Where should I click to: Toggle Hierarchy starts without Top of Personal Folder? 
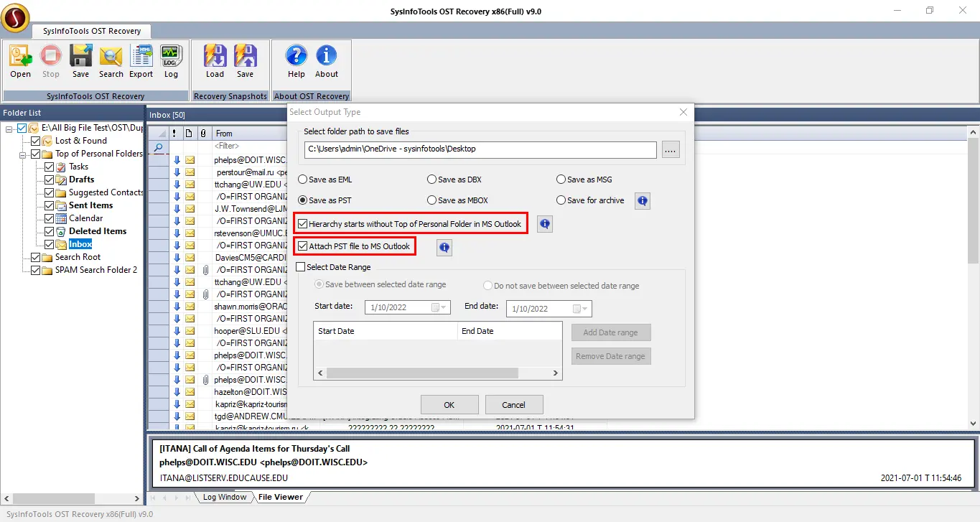tap(303, 224)
